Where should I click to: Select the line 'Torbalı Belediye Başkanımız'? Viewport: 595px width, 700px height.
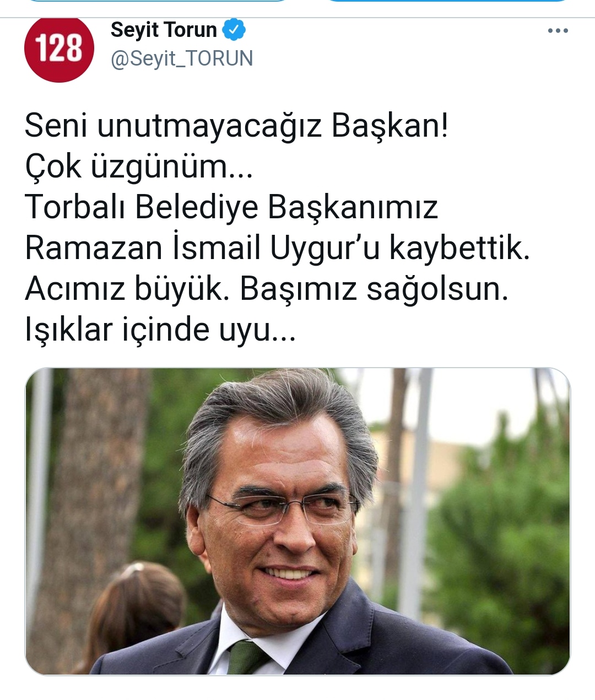coord(231,208)
